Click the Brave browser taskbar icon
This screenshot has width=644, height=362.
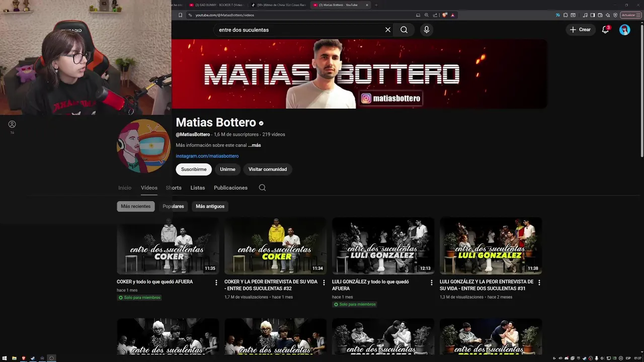coord(23,358)
